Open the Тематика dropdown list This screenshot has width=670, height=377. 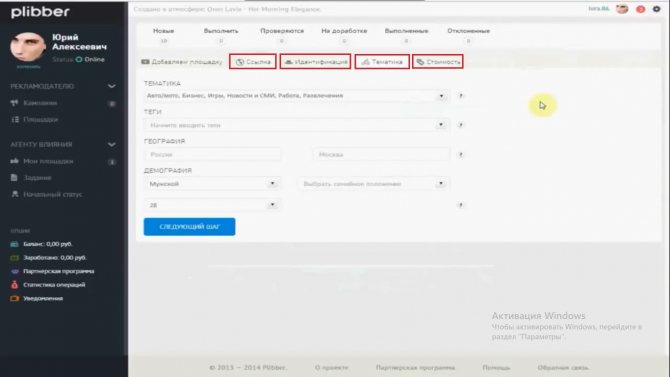tap(296, 96)
